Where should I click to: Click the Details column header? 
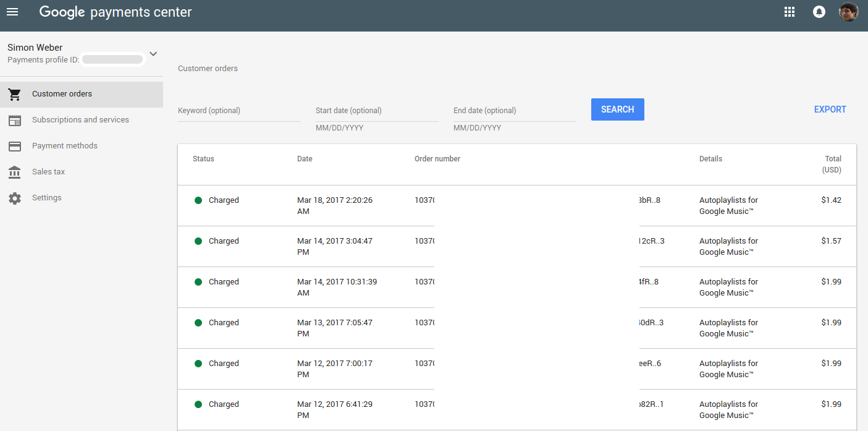pos(710,159)
